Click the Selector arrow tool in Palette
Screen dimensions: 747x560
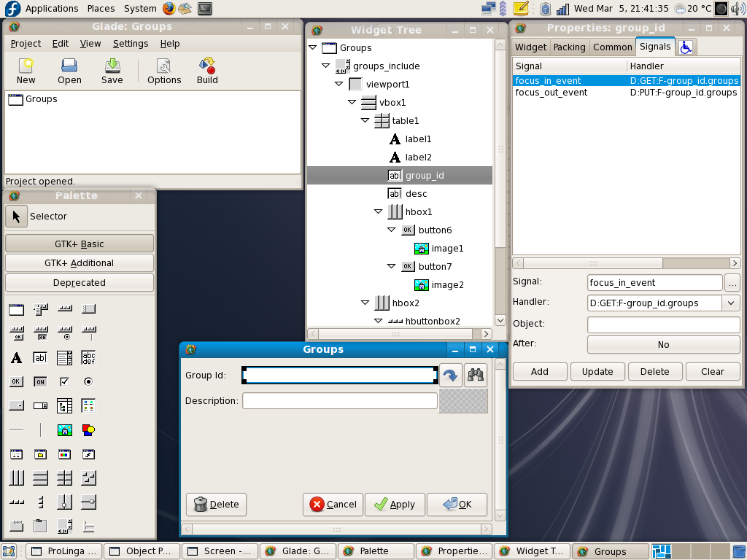(16, 216)
